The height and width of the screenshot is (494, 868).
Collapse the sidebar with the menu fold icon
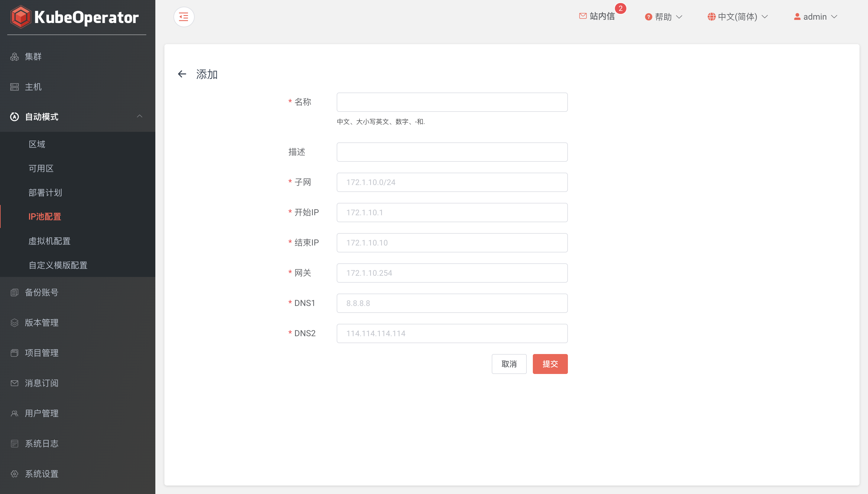coord(184,17)
